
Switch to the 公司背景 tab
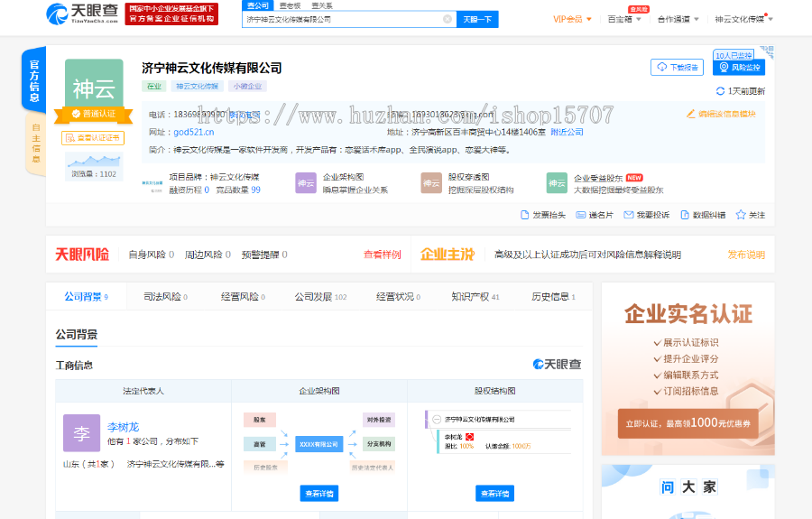pos(86,297)
